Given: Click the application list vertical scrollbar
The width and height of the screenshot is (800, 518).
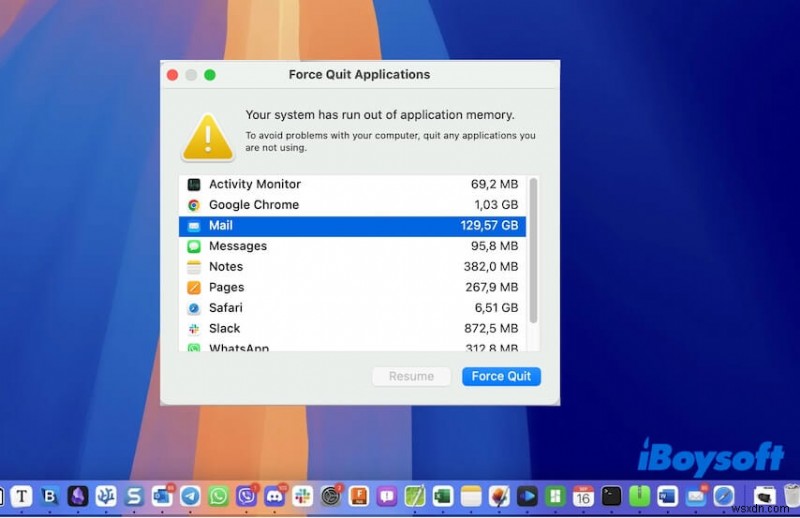Looking at the screenshot, I should tap(533, 251).
